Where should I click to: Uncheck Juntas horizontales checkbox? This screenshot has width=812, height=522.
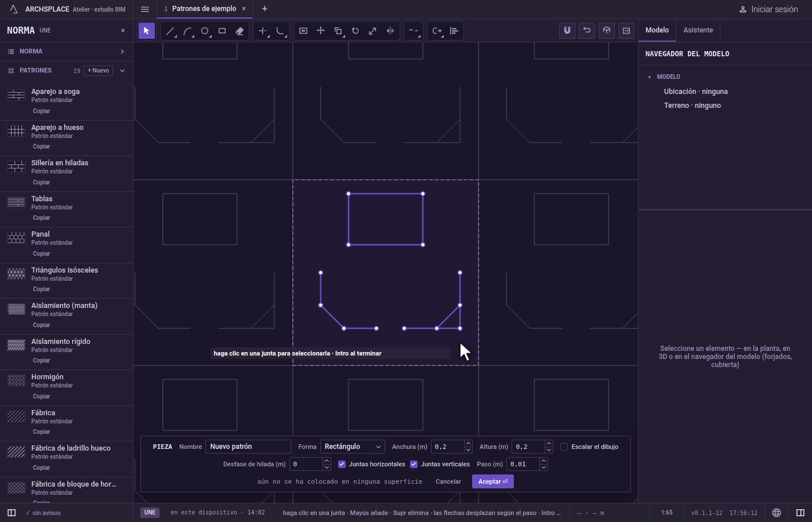coord(342,464)
